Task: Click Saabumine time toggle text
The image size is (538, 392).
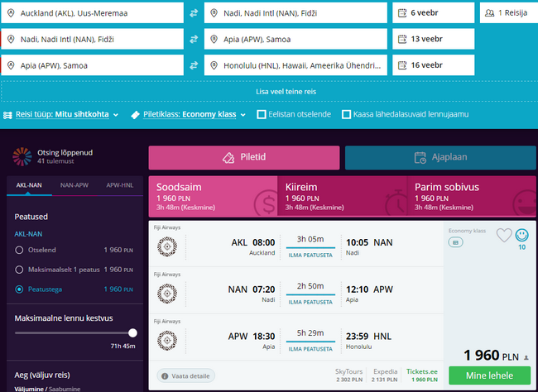Action: tap(65, 389)
